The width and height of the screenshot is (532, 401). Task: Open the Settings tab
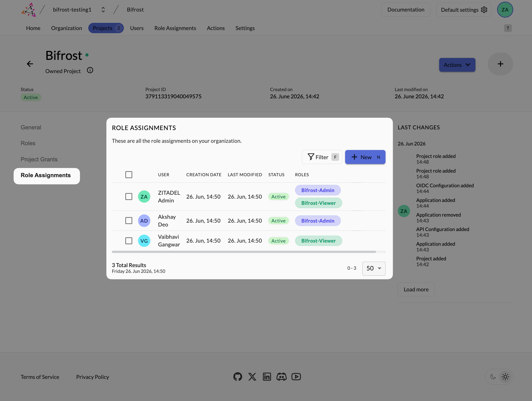click(x=245, y=28)
